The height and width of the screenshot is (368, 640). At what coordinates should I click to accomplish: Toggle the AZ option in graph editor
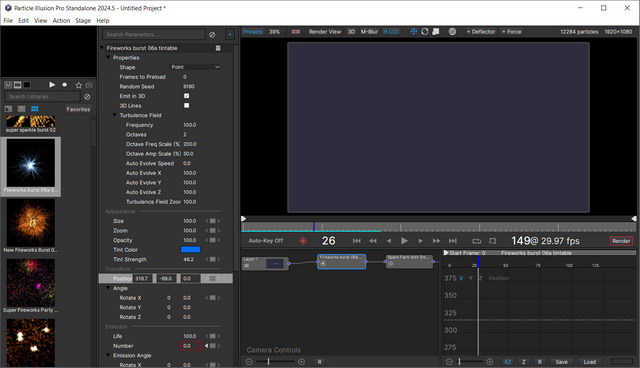click(507, 362)
